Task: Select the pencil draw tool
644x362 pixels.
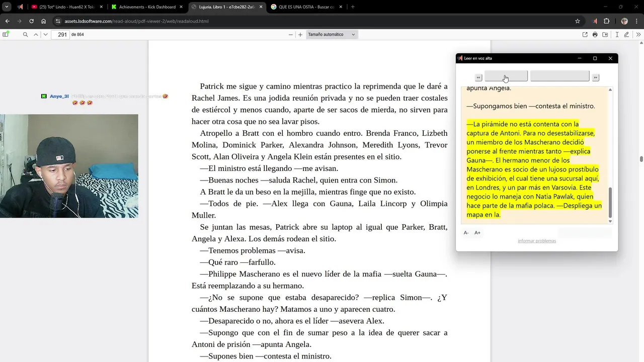Action: coord(626,35)
